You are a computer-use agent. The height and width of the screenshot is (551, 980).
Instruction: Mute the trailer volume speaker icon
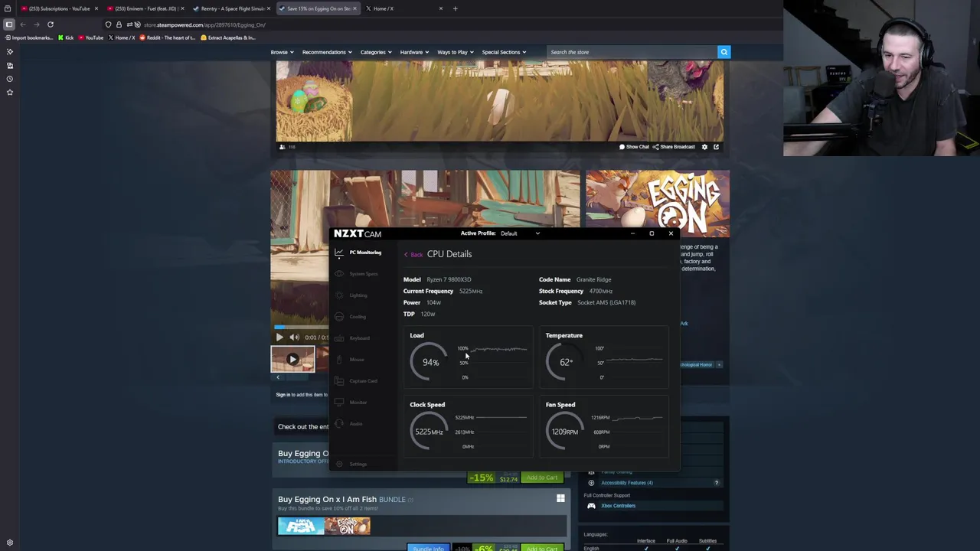pyautogui.click(x=294, y=337)
